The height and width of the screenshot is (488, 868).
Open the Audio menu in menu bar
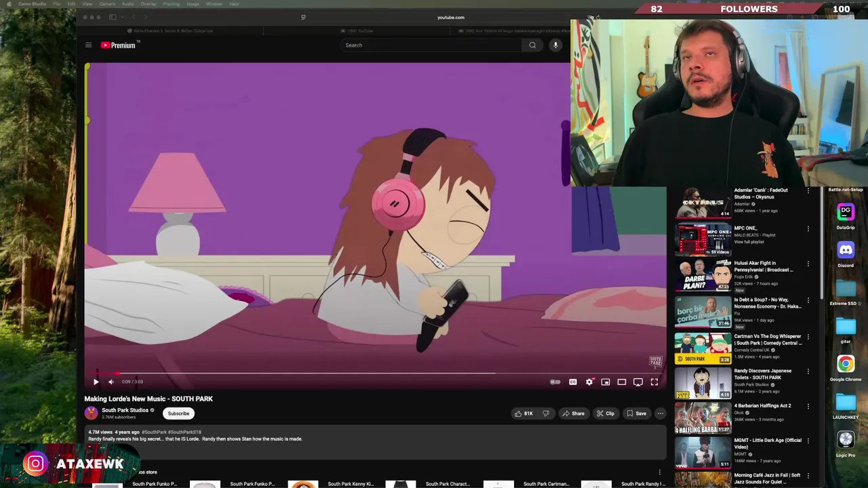(127, 4)
